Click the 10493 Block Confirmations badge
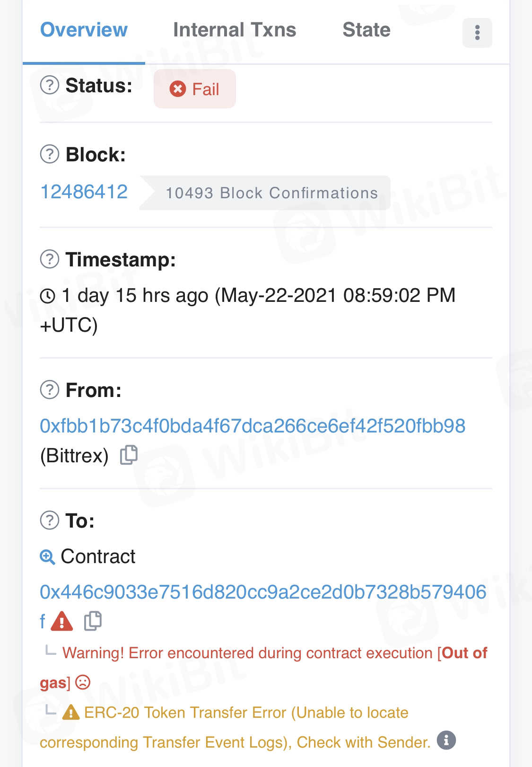This screenshot has height=767, width=532. [270, 193]
